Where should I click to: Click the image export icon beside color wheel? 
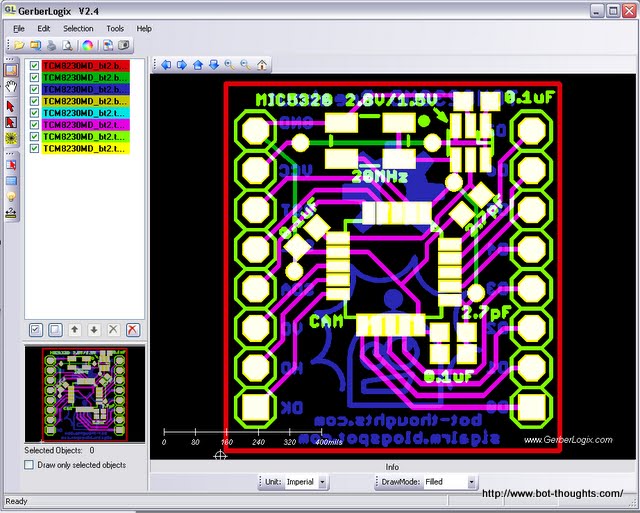point(108,45)
